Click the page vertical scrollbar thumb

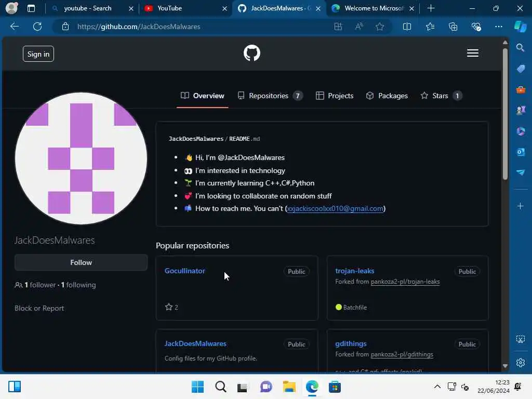pos(505,114)
